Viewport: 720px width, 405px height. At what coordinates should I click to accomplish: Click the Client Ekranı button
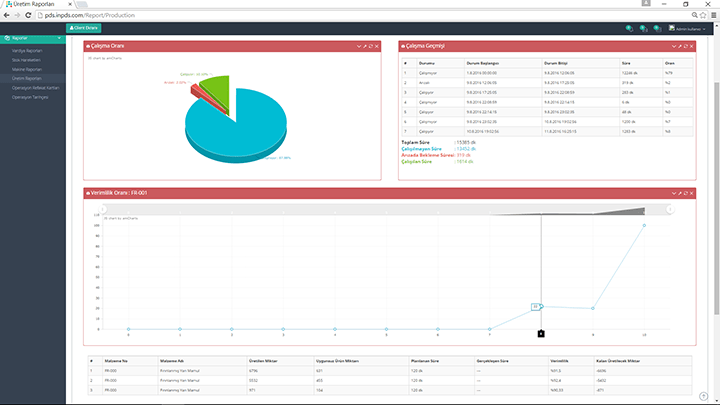tap(84, 28)
